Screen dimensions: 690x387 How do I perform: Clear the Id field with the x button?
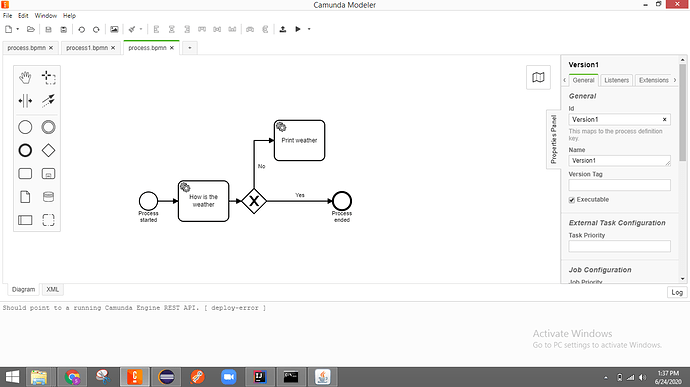[x=664, y=119]
